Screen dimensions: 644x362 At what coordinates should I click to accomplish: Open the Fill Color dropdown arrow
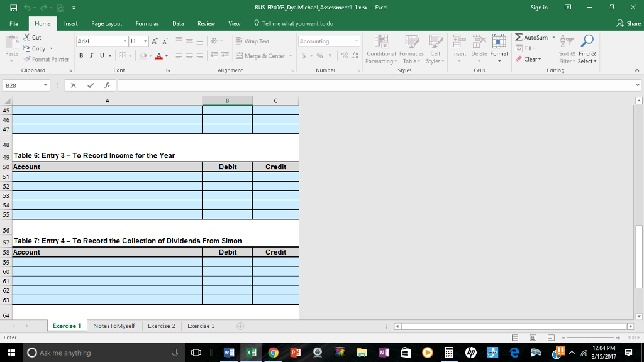(150, 55)
